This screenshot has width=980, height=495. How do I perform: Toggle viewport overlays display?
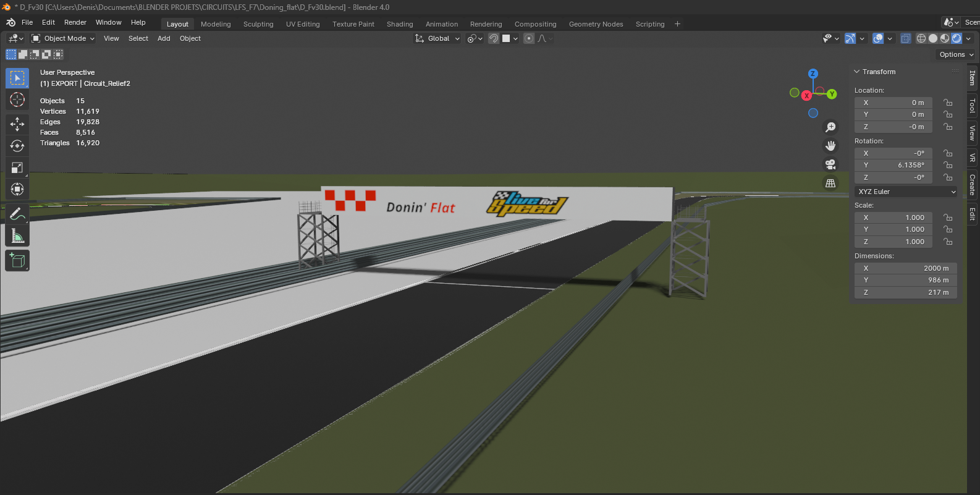878,38
